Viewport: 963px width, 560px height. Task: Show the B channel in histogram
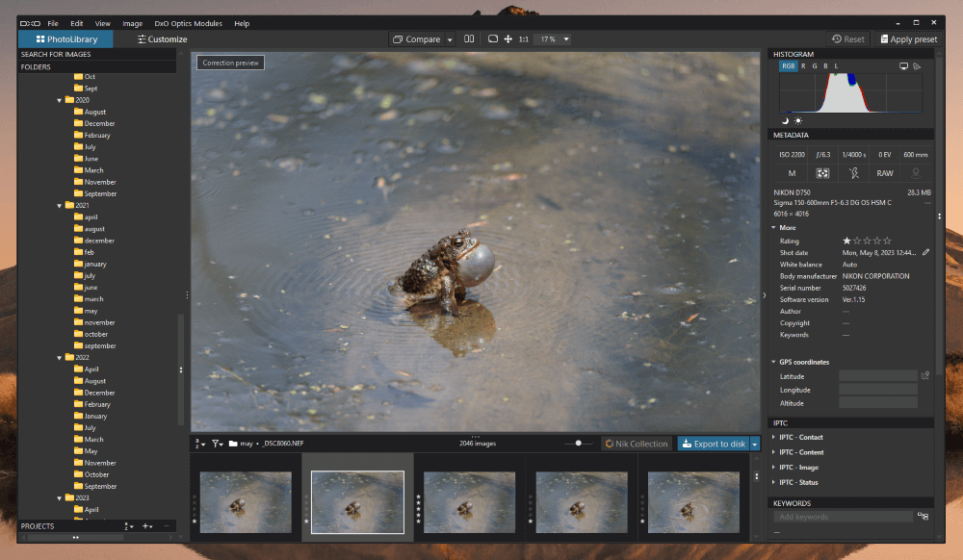tap(825, 66)
